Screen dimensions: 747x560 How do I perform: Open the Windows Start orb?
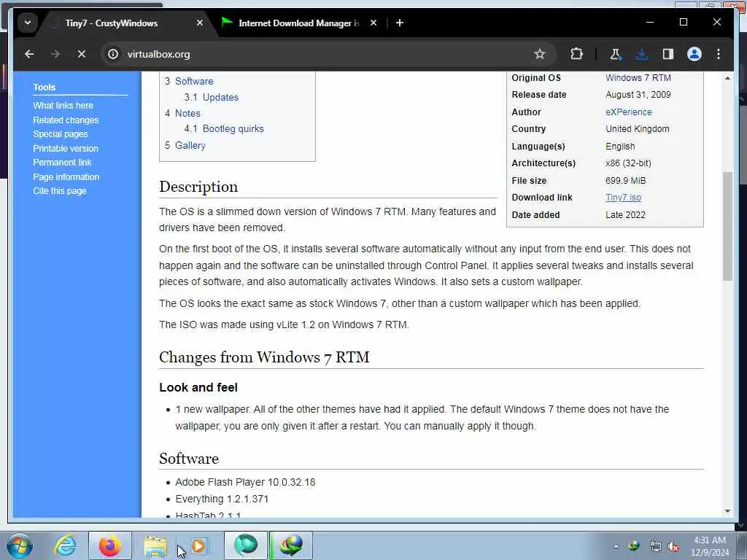tap(20, 545)
